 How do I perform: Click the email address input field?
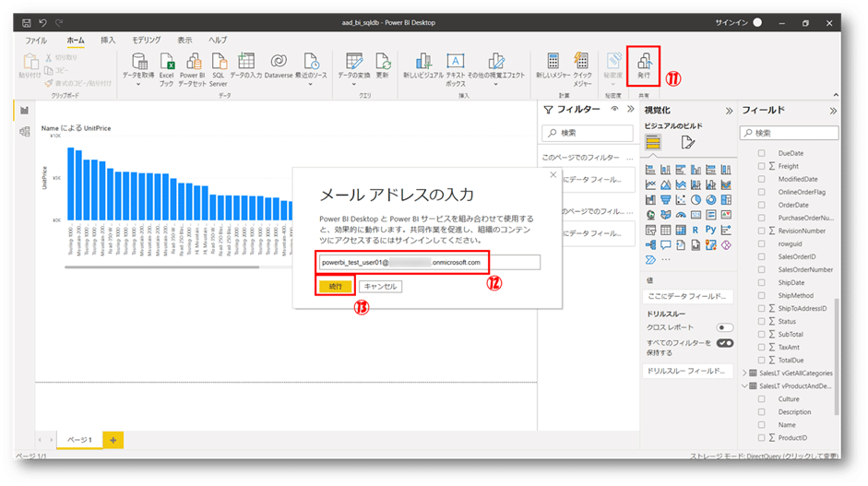click(430, 263)
